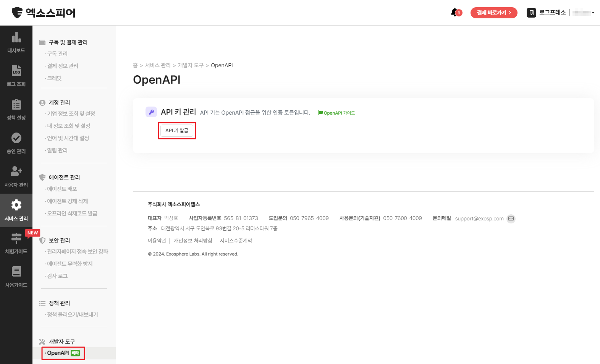Click the 계정 관리 section heading

60,102
